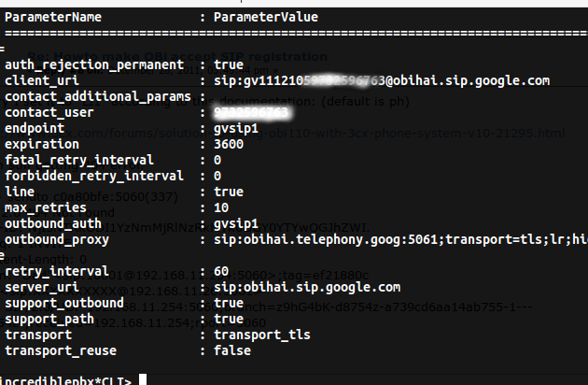Image resolution: width=588 pixels, height=385 pixels.
Task: Click the expiration value 3600
Action: click(229, 144)
